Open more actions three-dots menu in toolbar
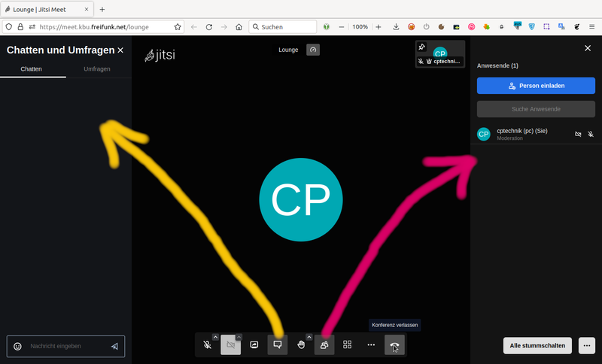Screen dimensions: 602x364 pyautogui.click(x=371, y=345)
